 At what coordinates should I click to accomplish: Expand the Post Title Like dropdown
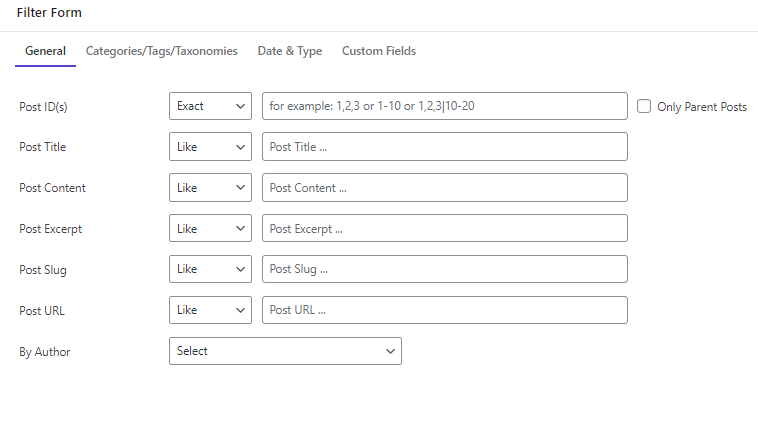point(210,147)
